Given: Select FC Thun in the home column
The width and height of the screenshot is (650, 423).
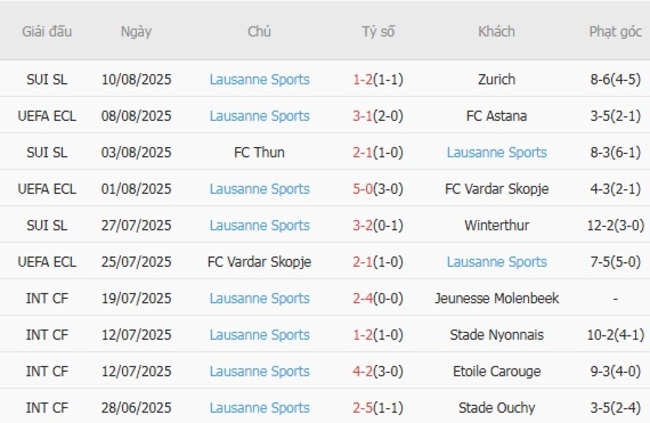Looking at the screenshot, I should click(259, 152).
